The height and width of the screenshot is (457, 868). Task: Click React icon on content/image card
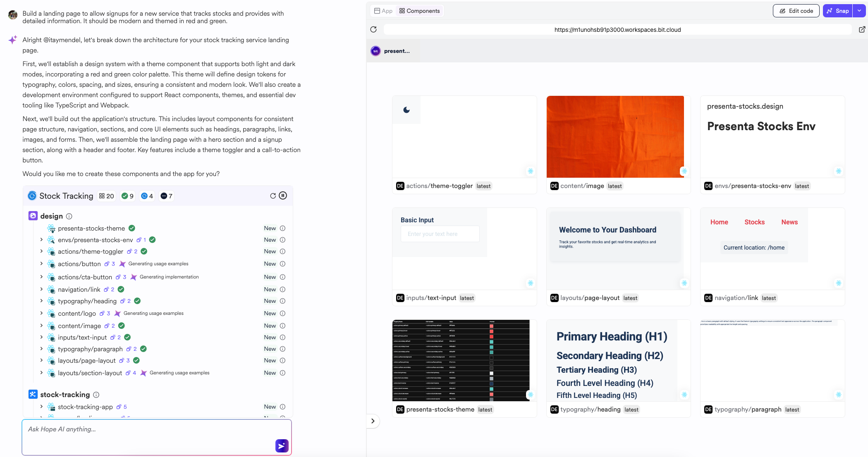(684, 171)
